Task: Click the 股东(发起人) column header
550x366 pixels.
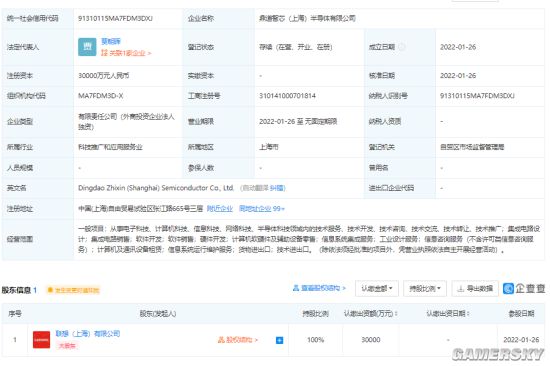Action: tap(158, 313)
